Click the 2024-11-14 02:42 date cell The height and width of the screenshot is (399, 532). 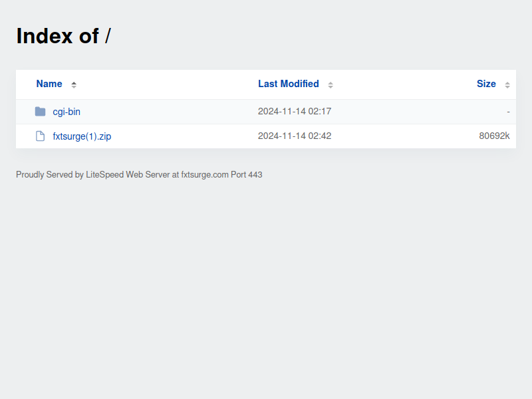pyautogui.click(x=295, y=136)
